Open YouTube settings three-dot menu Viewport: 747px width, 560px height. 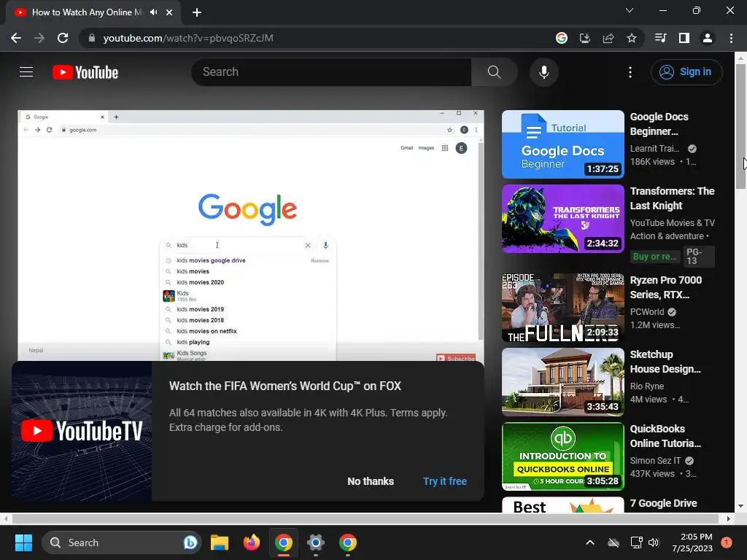630,72
